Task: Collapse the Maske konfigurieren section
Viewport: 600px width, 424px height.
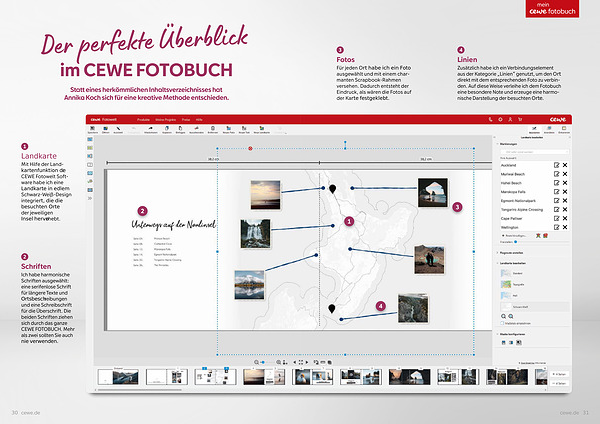Action: [x=497, y=334]
